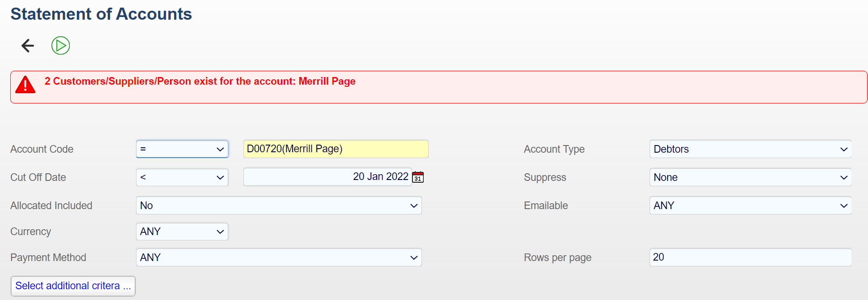Click the Account Code field with D00720
This screenshot has width=868, height=300.
(336, 149)
